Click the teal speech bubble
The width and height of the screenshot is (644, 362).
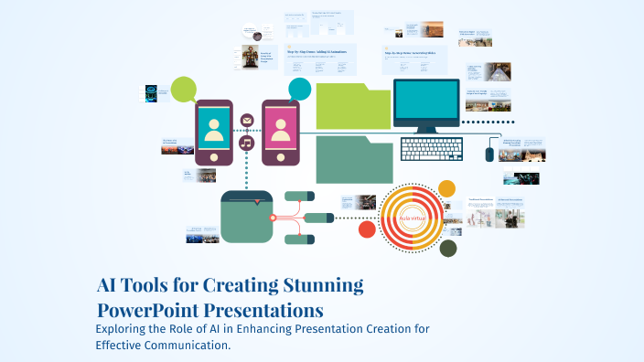[x=300, y=89]
